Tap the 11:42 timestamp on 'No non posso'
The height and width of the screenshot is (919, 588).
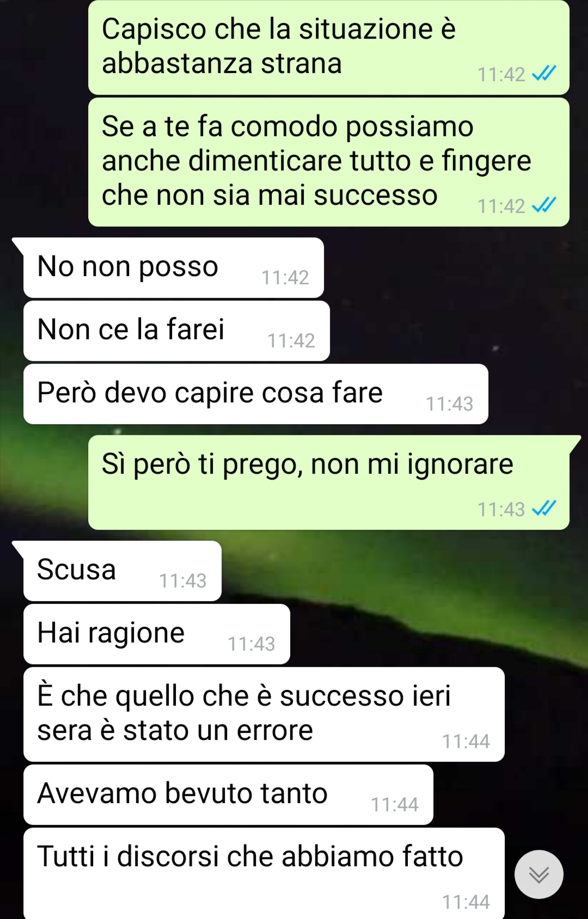285,278
